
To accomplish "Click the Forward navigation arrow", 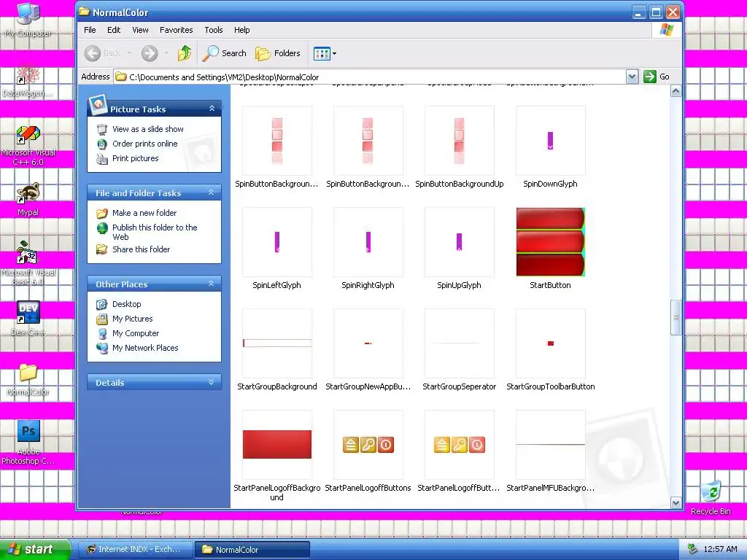I will pos(150,53).
